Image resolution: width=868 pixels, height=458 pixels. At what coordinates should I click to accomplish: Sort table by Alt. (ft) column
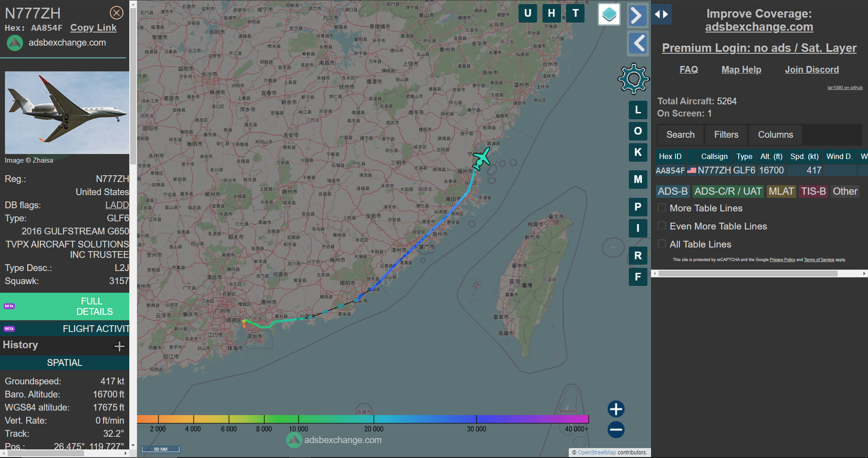click(x=771, y=156)
